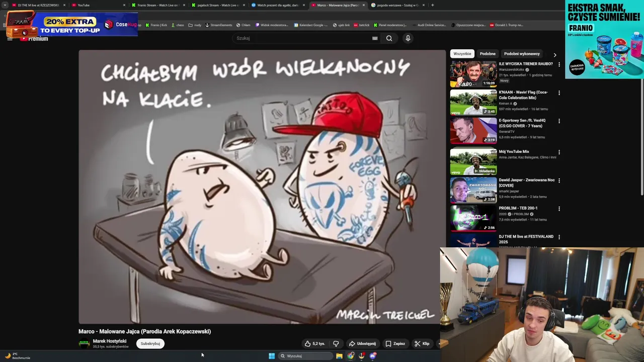Open the Audi Online Service bookmark
Screen dimensions: 644x362
(x=429, y=25)
